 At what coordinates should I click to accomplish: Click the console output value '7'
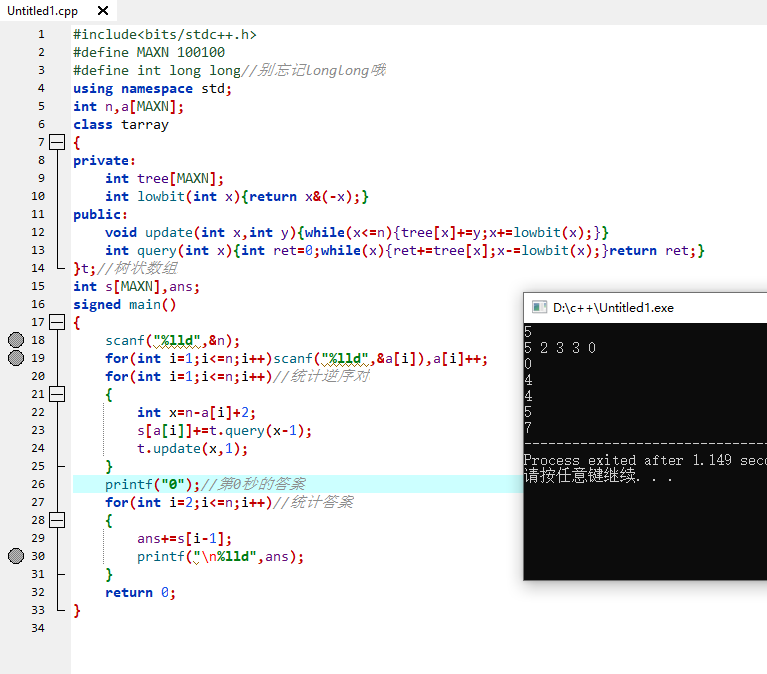tap(528, 428)
